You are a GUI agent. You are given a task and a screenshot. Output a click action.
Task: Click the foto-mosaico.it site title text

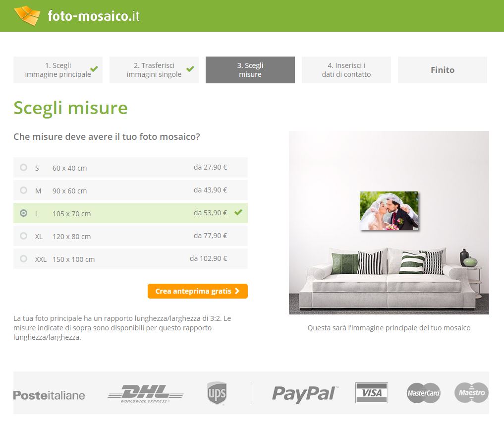tap(94, 16)
